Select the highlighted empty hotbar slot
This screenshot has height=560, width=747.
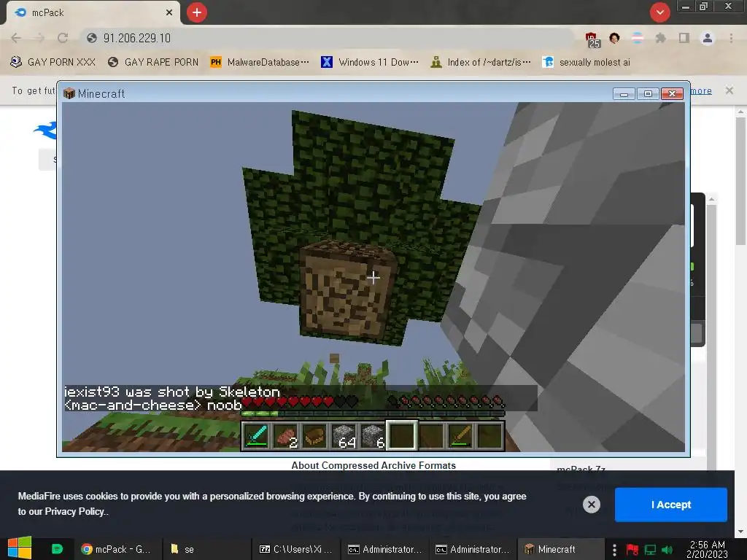pyautogui.click(x=402, y=435)
